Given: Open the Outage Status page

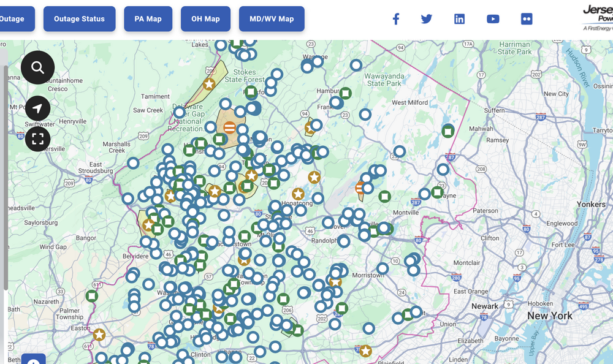Looking at the screenshot, I should tap(79, 19).
